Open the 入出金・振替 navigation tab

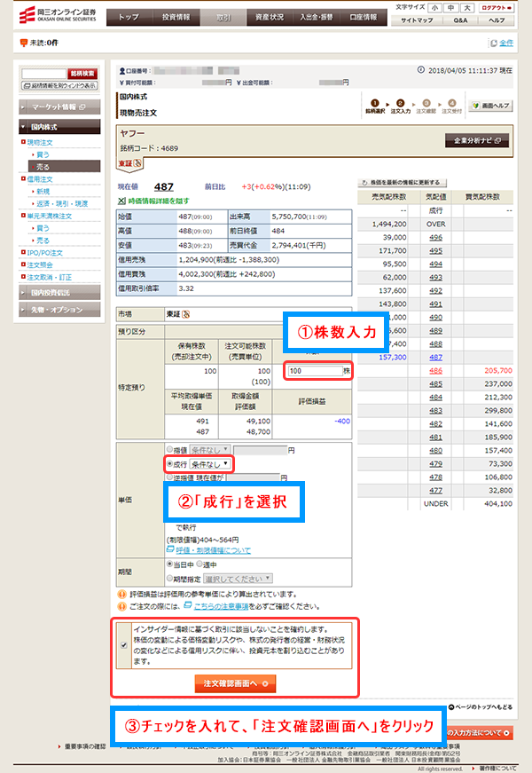(317, 17)
